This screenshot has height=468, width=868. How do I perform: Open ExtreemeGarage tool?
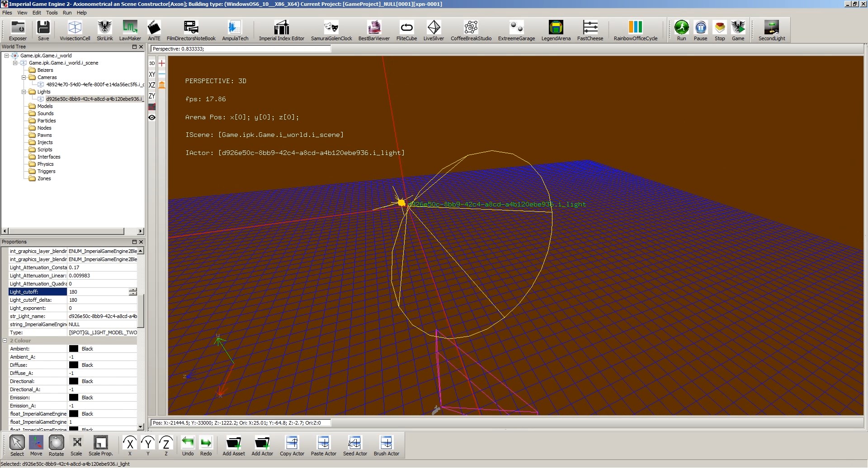click(516, 31)
